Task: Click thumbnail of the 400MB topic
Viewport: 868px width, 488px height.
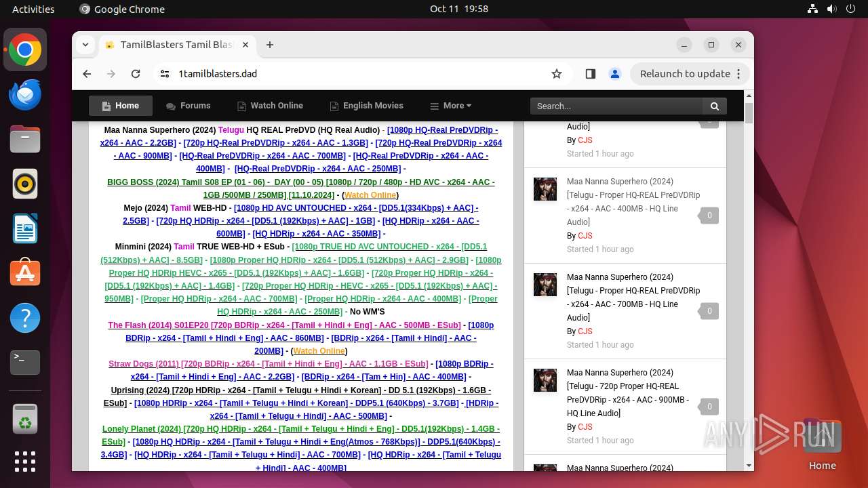Action: [x=545, y=189]
